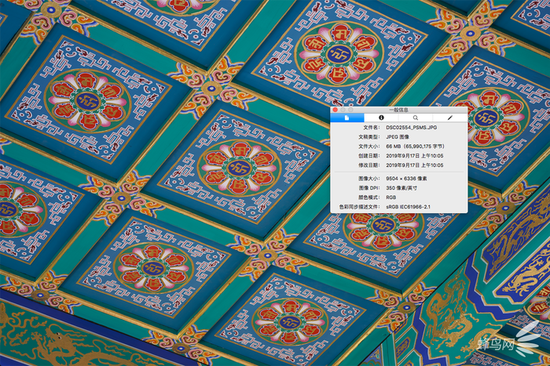
Task: Click the RGB color mode value
Action: (391, 197)
